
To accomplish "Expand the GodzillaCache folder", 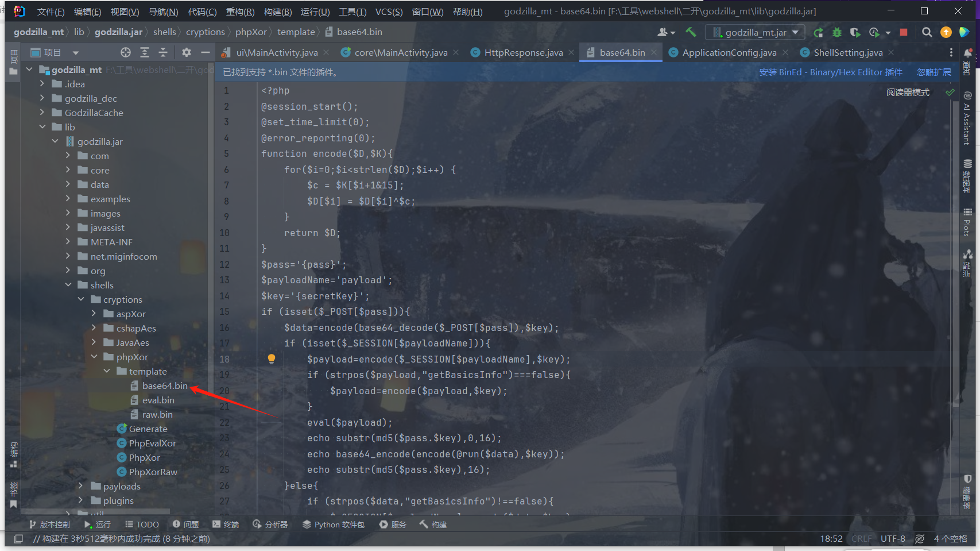I will point(42,113).
